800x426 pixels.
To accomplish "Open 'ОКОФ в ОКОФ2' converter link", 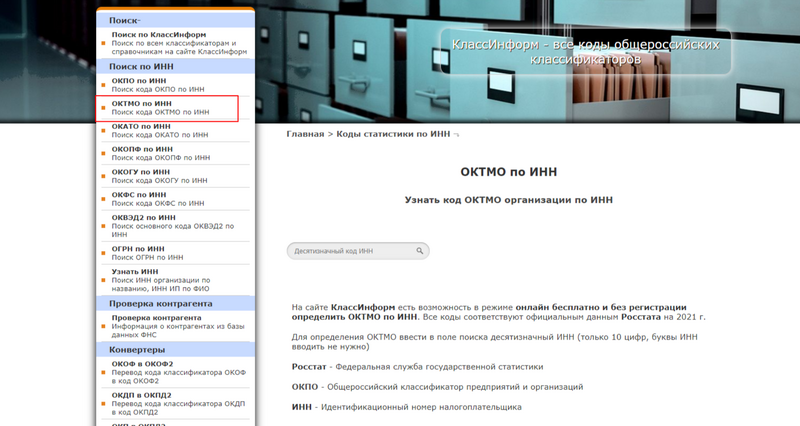I will coord(142,364).
